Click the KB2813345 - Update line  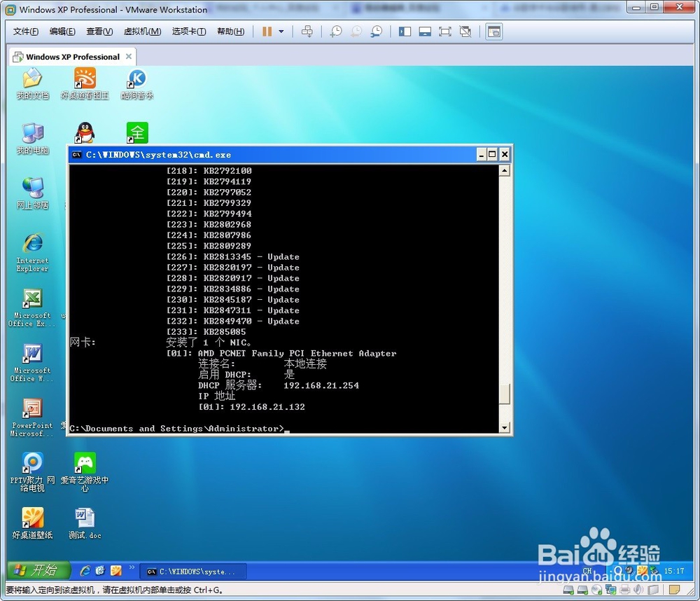pyautogui.click(x=232, y=256)
